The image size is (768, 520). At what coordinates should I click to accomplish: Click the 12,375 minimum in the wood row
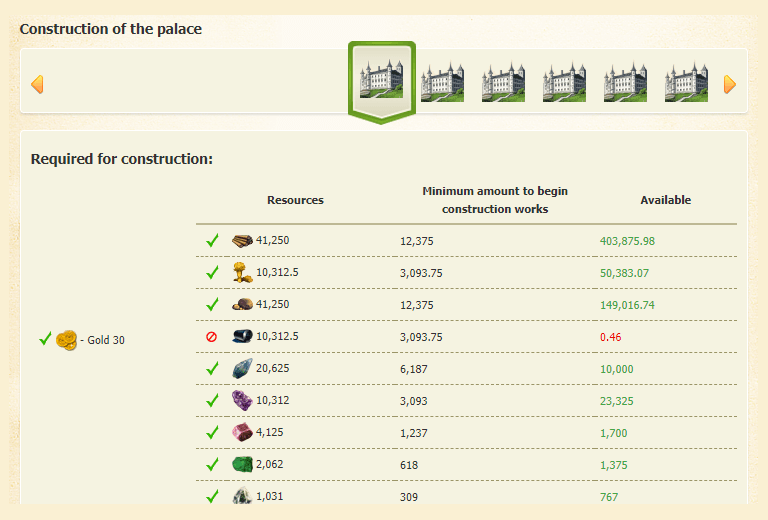click(417, 241)
